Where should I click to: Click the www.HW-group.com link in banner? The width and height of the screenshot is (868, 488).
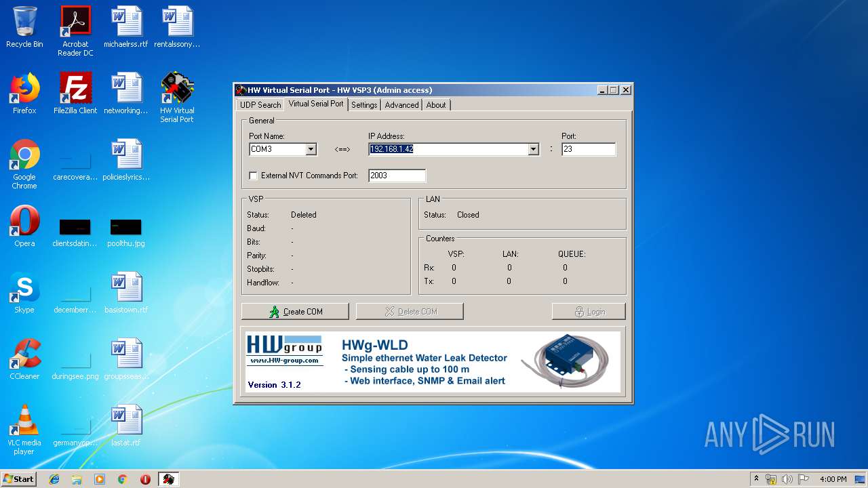click(x=284, y=361)
